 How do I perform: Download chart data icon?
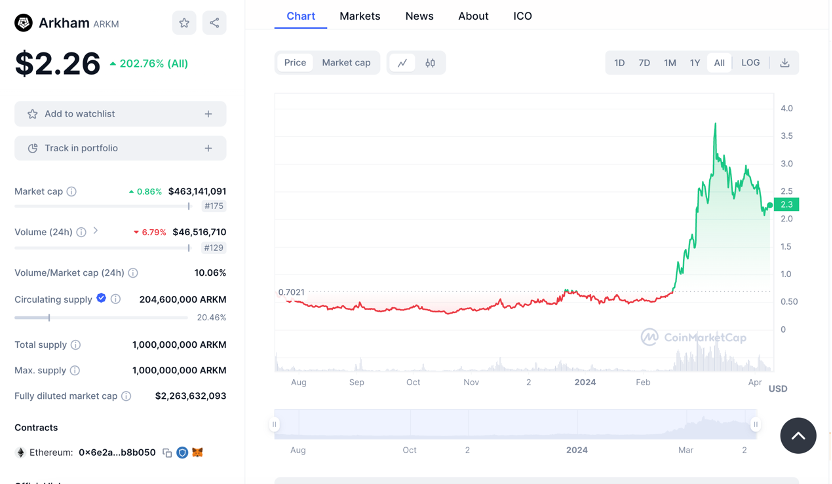pos(785,63)
